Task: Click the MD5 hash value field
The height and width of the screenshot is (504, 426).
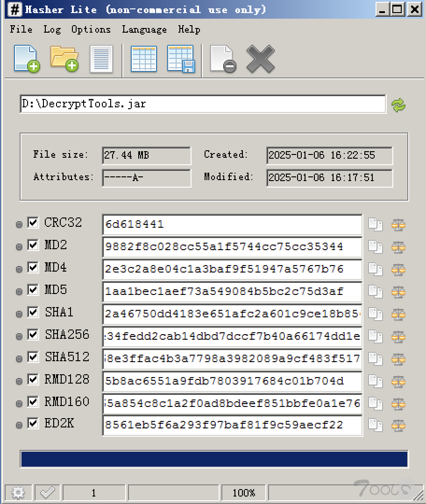Action: [x=232, y=292]
